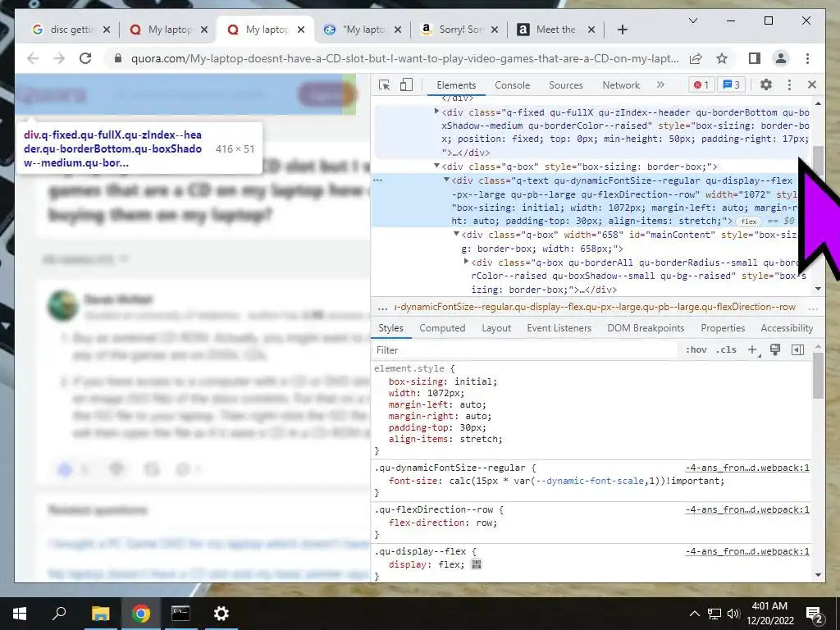840x630 pixels.
Task: Click the Styles pane scrollbar thumb
Action: 818,375
